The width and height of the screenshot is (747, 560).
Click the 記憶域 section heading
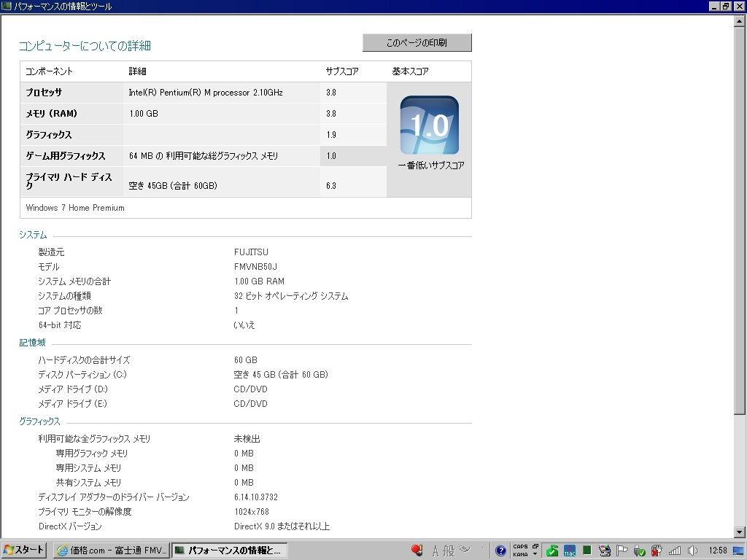point(32,343)
